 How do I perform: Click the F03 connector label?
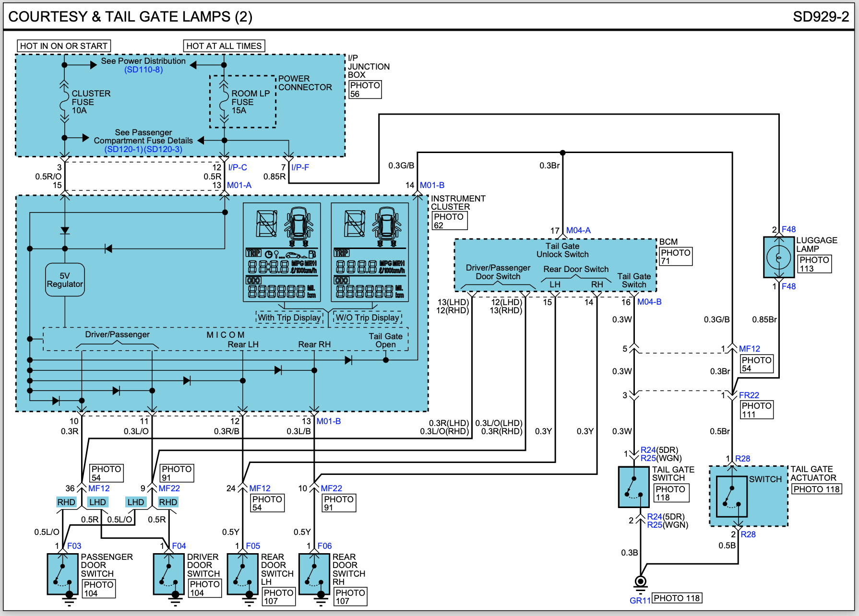click(x=74, y=546)
